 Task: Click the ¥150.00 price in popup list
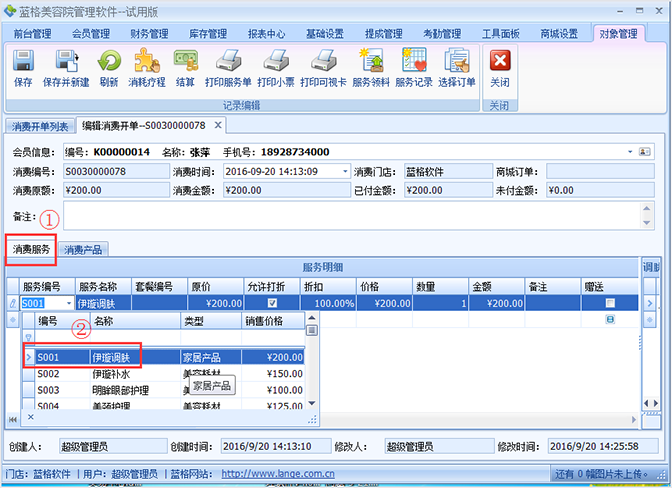click(x=285, y=374)
